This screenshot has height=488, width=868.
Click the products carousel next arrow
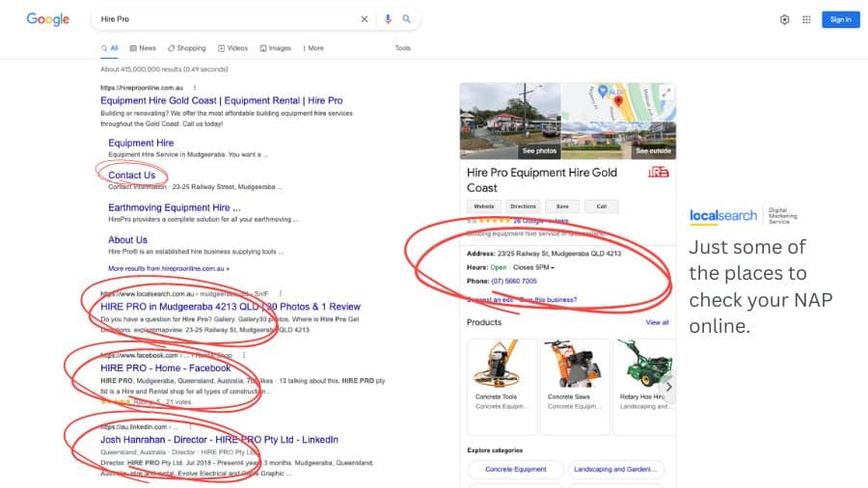pyautogui.click(x=668, y=387)
